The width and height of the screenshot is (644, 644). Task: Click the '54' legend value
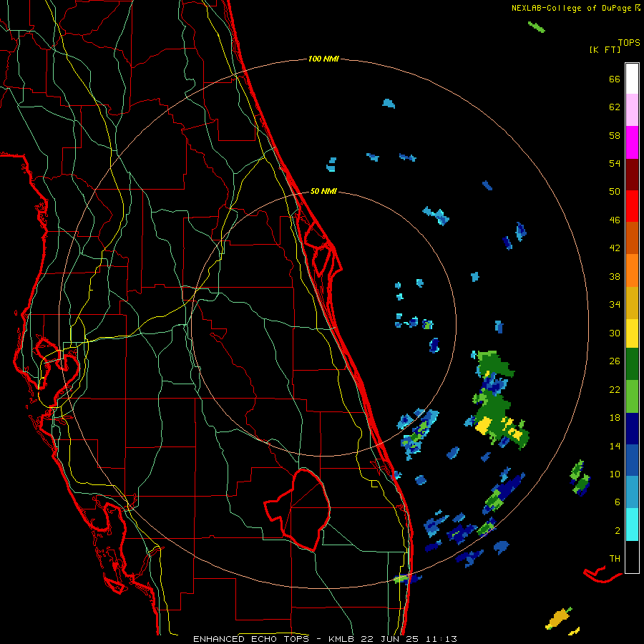pyautogui.click(x=615, y=163)
